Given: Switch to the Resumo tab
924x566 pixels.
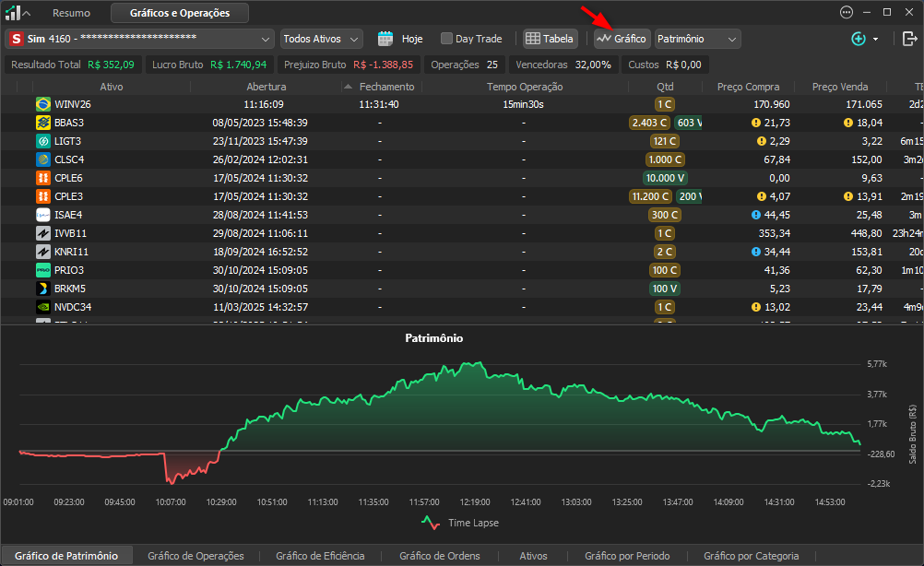Looking at the screenshot, I should pyautogui.click(x=71, y=13).
